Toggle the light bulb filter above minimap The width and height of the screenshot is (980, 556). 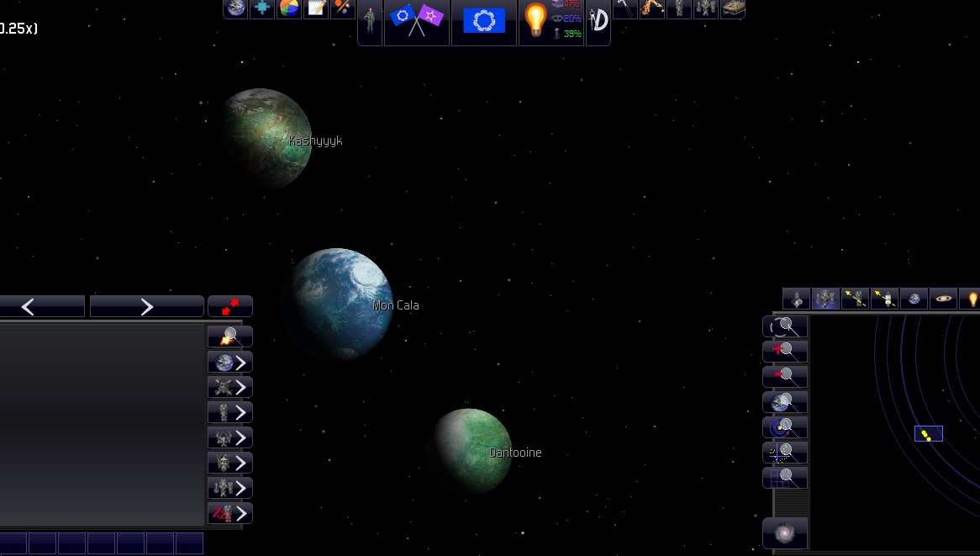click(x=972, y=299)
